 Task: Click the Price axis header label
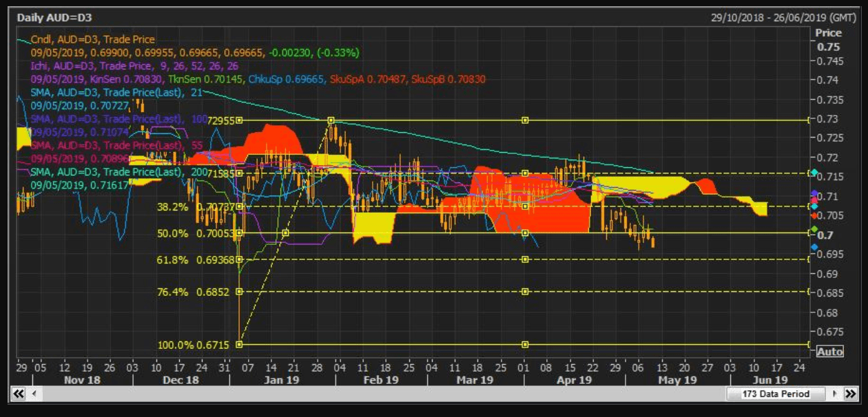(x=828, y=33)
